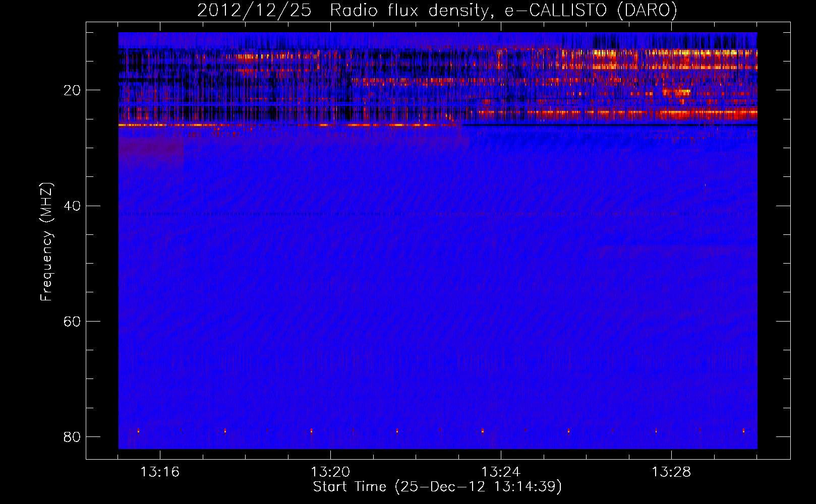Click the 13:28 time tick label
Image resolution: width=816 pixels, height=504 pixels.
pyautogui.click(x=671, y=472)
